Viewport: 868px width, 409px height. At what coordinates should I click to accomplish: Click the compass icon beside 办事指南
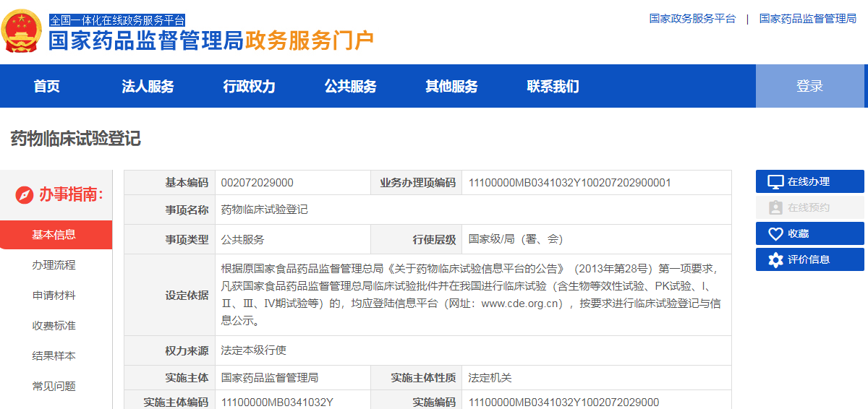(x=25, y=195)
